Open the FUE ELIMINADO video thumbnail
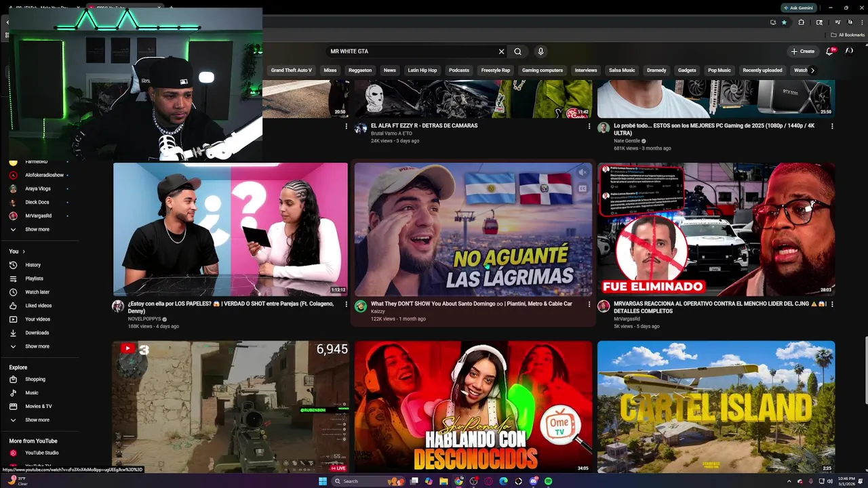Image resolution: width=868 pixels, height=488 pixels. pos(716,229)
